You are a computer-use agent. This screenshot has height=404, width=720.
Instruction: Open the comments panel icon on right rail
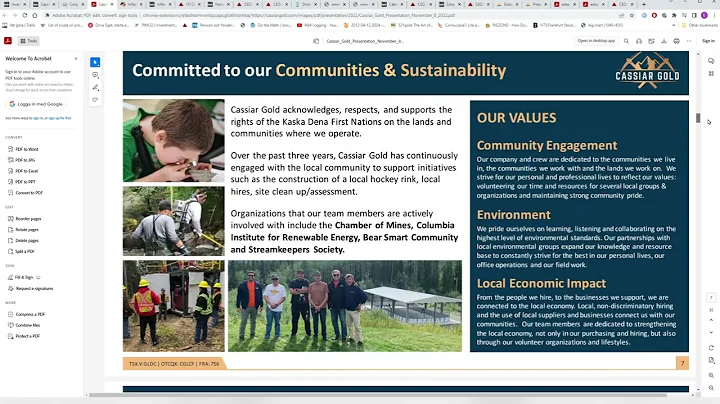coord(711,61)
